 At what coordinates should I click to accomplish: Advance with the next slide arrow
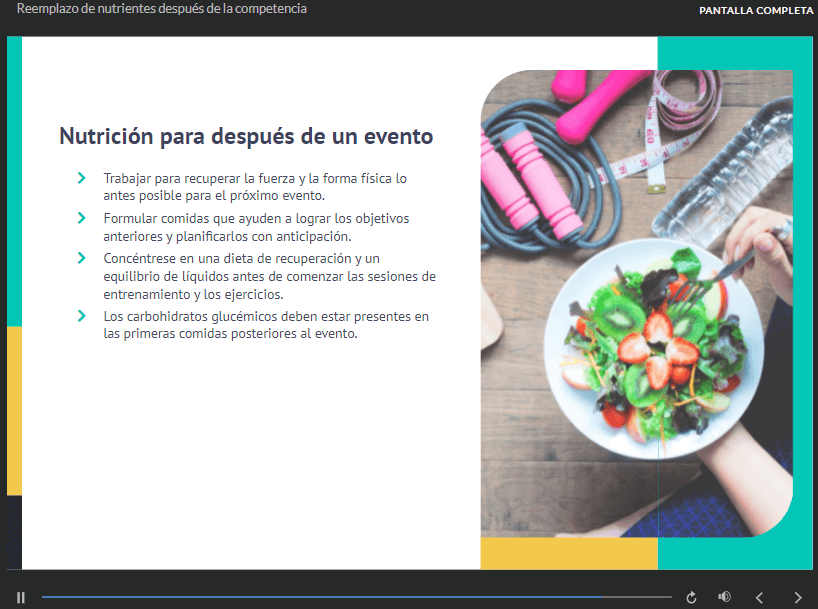pos(797,597)
